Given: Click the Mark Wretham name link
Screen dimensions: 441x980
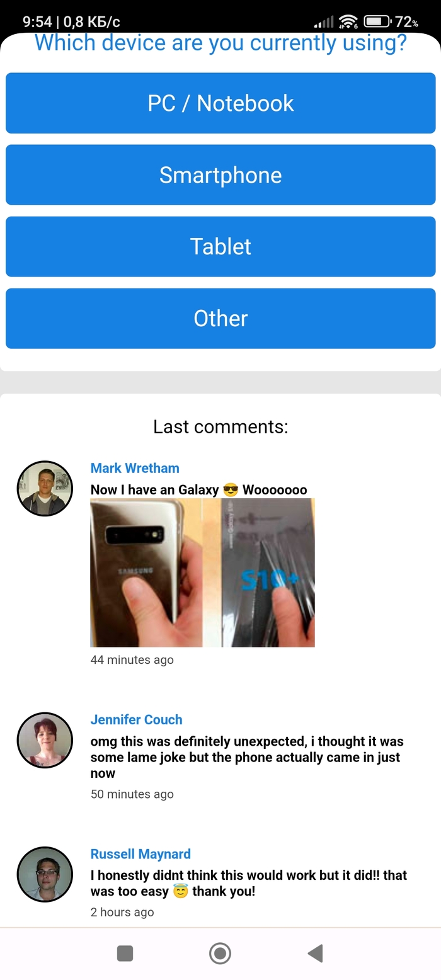Looking at the screenshot, I should tap(135, 468).
